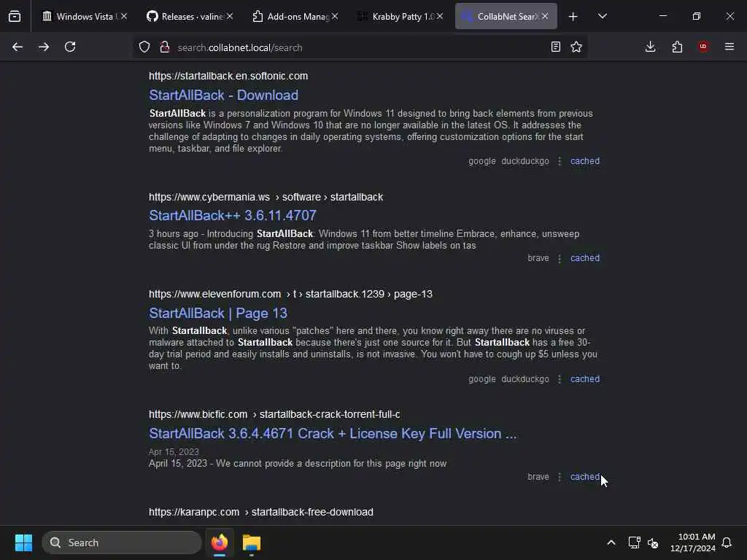Open the Firefox View button
The width and height of the screenshot is (747, 560).
coord(15,17)
